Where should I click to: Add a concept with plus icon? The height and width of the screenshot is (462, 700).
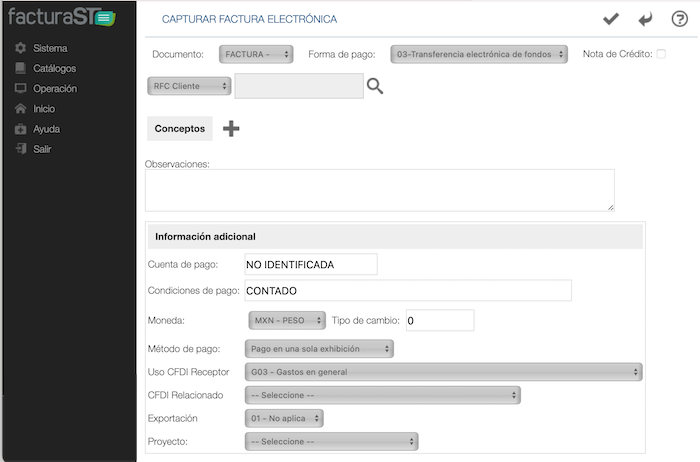click(231, 128)
